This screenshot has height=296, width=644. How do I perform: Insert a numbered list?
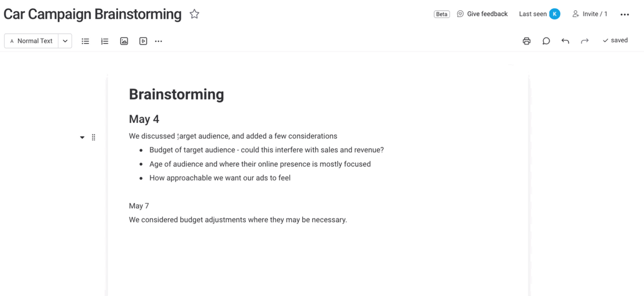(x=105, y=41)
